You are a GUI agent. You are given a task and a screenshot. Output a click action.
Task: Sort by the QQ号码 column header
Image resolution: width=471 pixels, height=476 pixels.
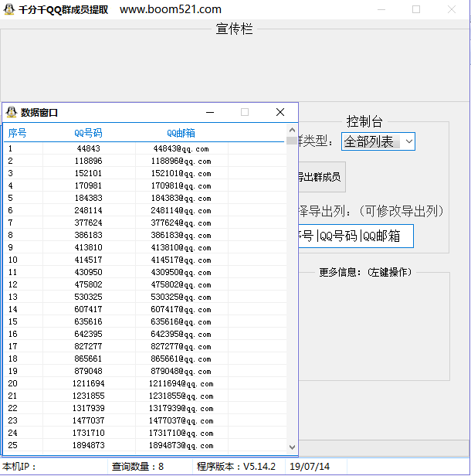pos(88,133)
